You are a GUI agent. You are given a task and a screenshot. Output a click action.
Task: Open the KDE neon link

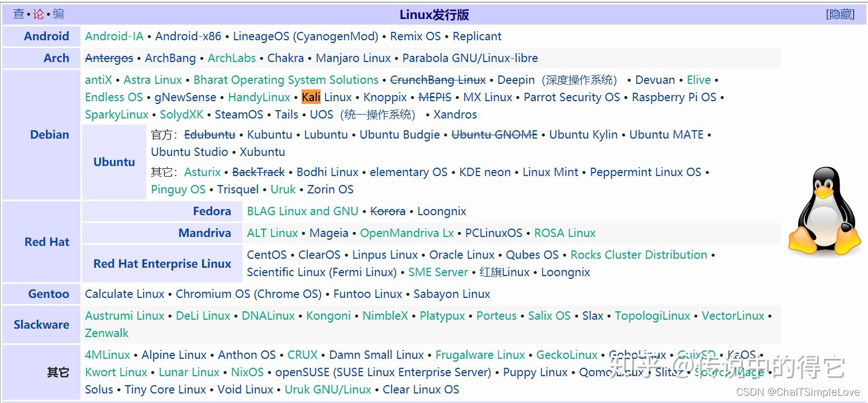click(485, 172)
